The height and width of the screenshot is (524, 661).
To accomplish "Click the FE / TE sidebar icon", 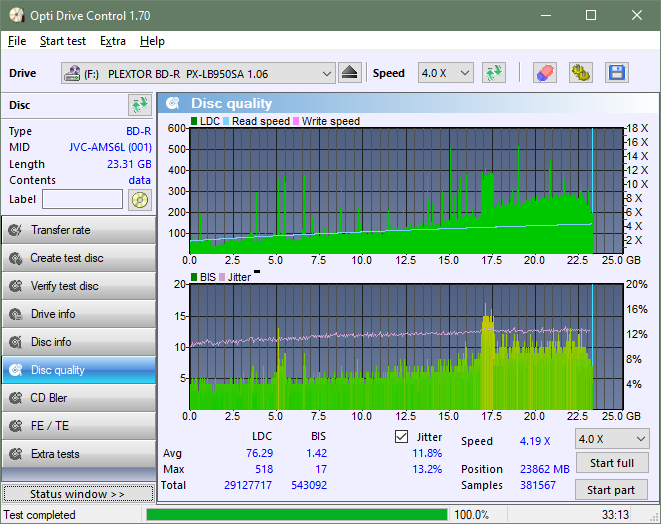I will point(16,426).
